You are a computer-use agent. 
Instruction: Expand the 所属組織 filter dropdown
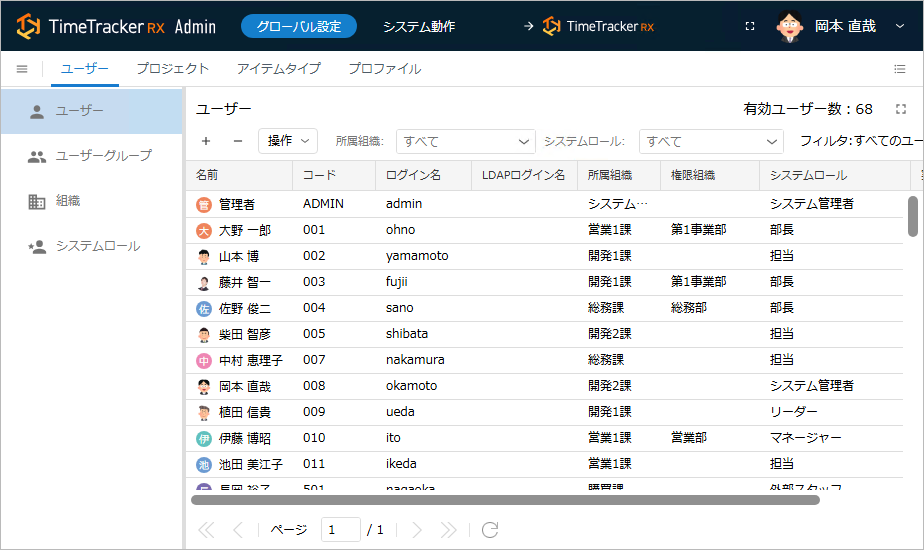click(465, 142)
